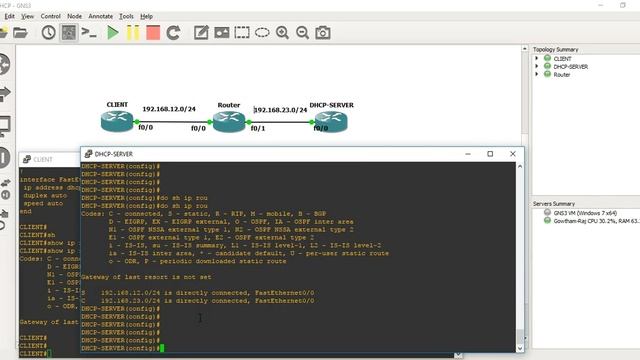This screenshot has height=360, width=640.
Task: Click the 192.168.23.0/24 connected route line
Action: click(x=198, y=301)
